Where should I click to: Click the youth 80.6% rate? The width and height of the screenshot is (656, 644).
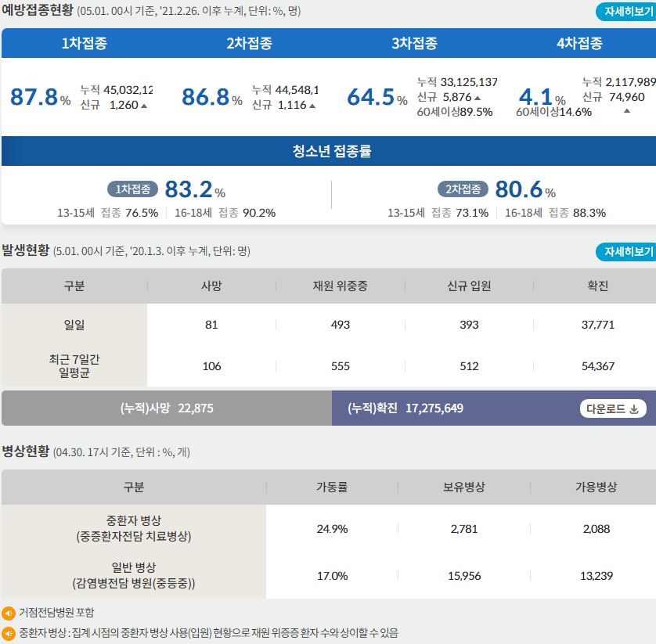525,189
